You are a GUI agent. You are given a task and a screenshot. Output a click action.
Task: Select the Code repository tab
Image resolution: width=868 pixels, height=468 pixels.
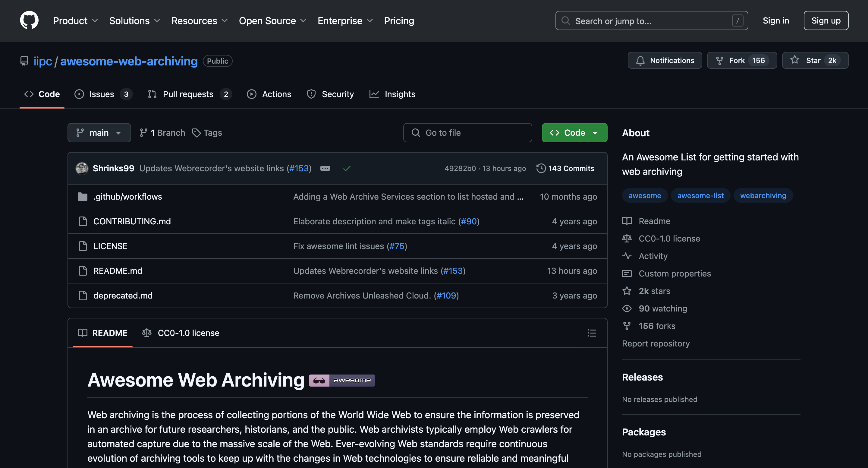point(42,94)
